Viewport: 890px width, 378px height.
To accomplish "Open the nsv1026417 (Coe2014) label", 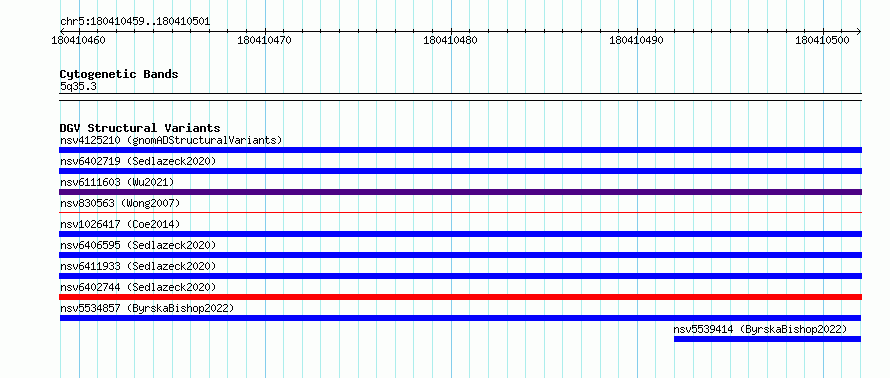I will coord(120,224).
